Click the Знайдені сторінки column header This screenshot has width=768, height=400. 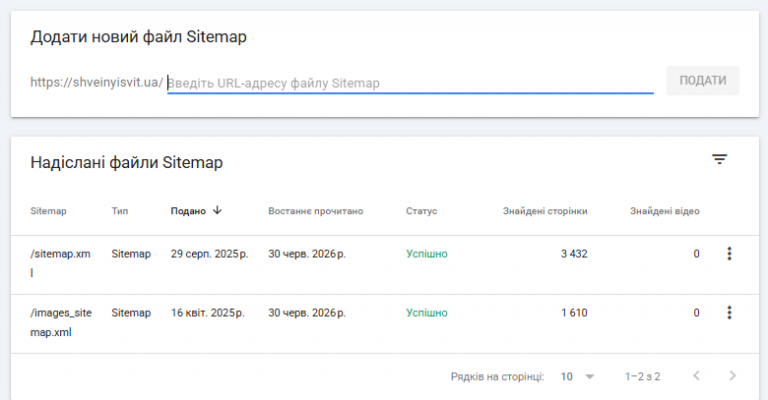click(545, 211)
